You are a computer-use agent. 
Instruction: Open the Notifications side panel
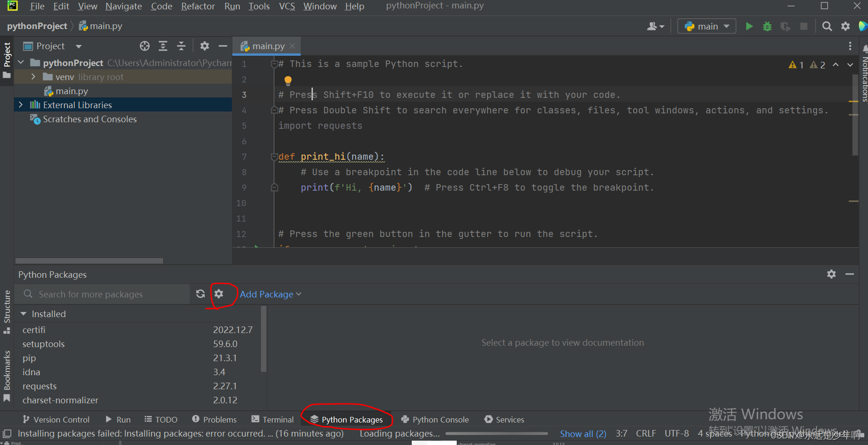(x=864, y=73)
